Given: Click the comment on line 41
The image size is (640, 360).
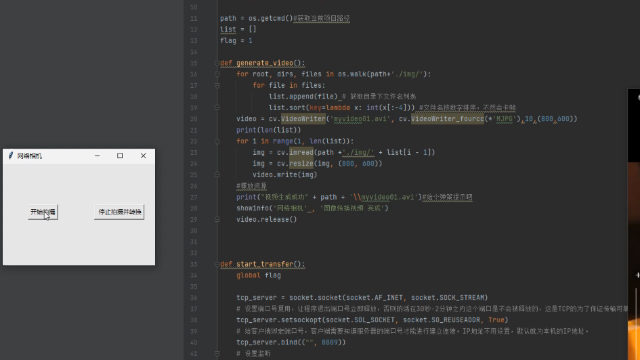Looking at the screenshot, I should tap(253, 353).
